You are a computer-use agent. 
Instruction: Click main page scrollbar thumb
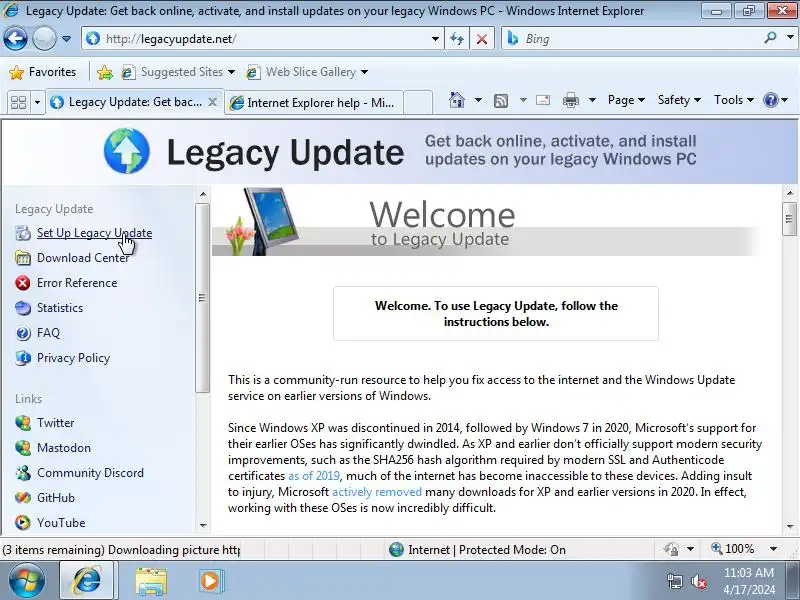click(789, 219)
